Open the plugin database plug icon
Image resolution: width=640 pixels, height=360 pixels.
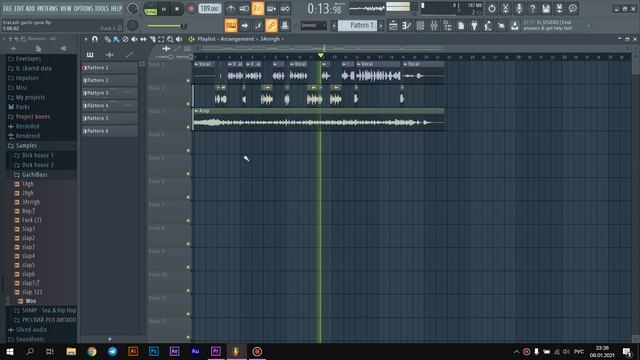[x=474, y=26]
